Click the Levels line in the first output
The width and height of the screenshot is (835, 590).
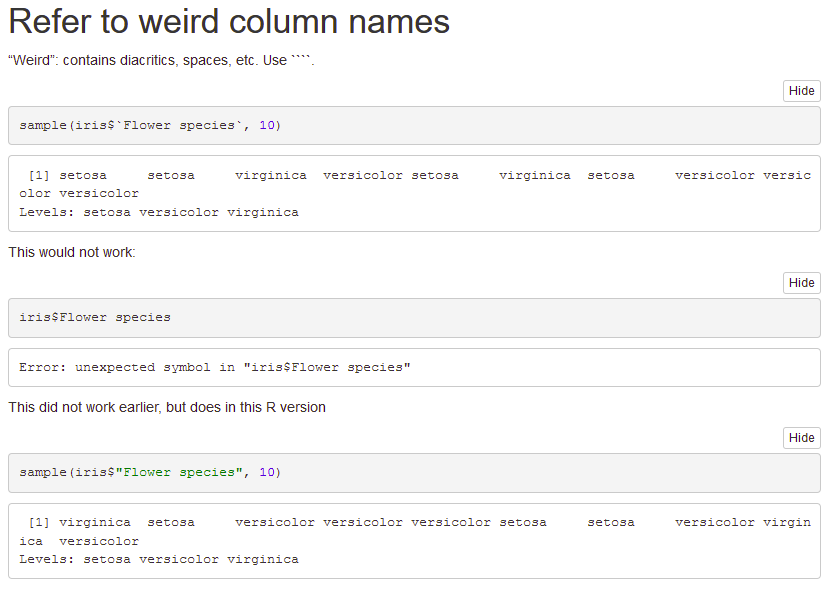pyautogui.click(x=158, y=212)
